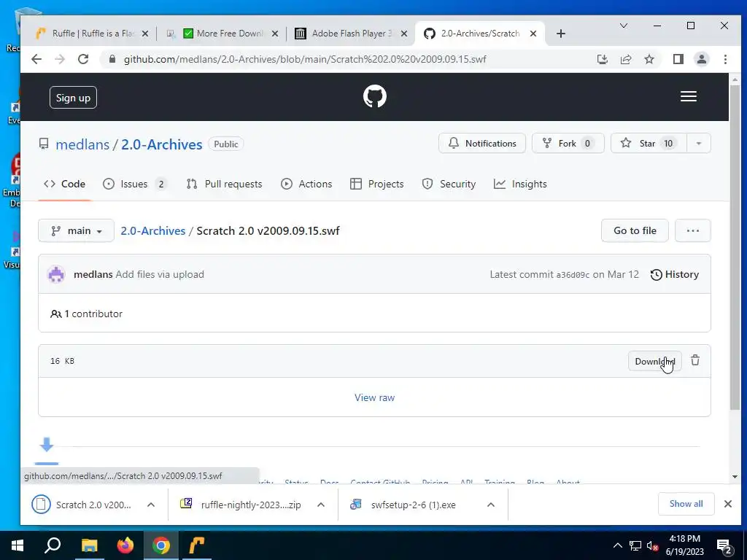Click the Download button
This screenshot has height=560, width=747.
tap(654, 361)
